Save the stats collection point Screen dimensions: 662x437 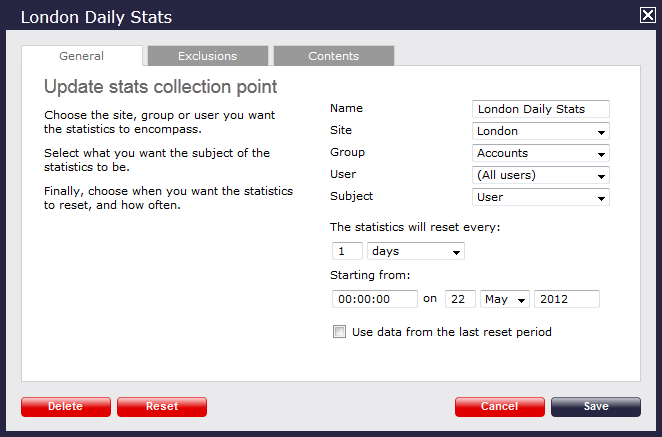[595, 407]
